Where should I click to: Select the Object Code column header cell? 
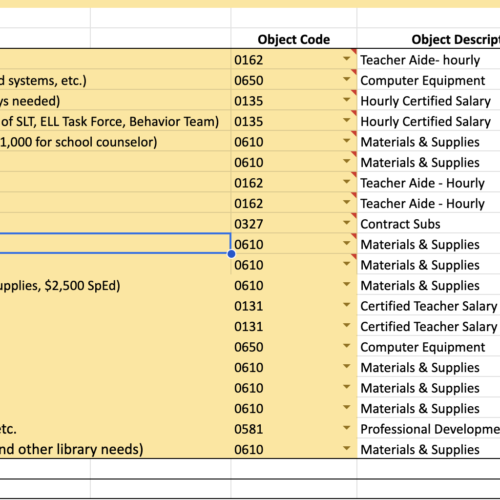[x=294, y=39]
